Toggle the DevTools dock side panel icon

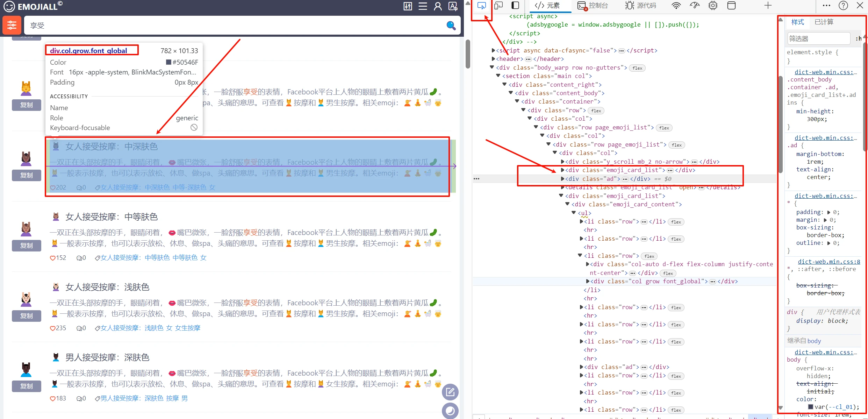point(515,6)
